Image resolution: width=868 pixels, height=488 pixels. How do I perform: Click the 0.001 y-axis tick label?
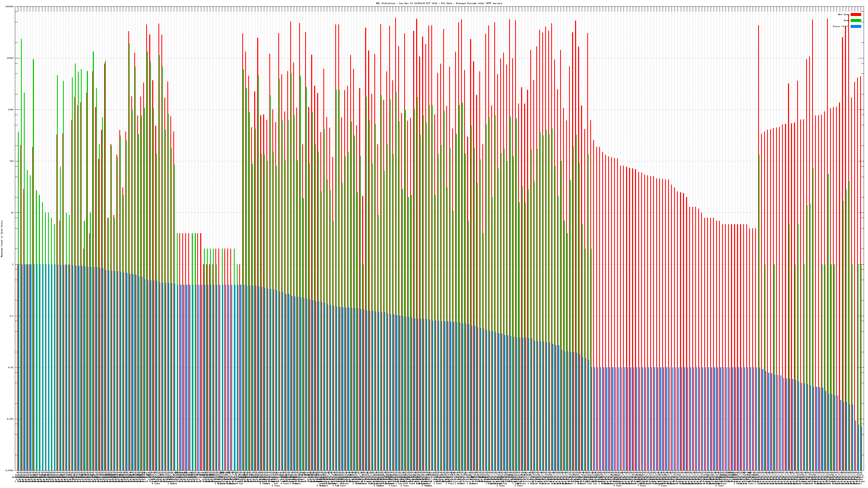pos(11,419)
